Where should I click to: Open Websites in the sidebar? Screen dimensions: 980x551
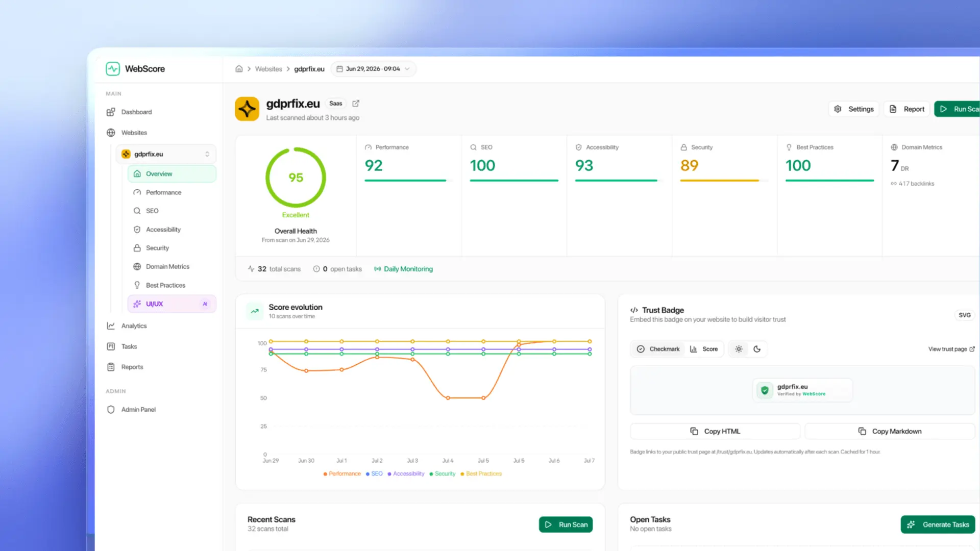(134, 133)
